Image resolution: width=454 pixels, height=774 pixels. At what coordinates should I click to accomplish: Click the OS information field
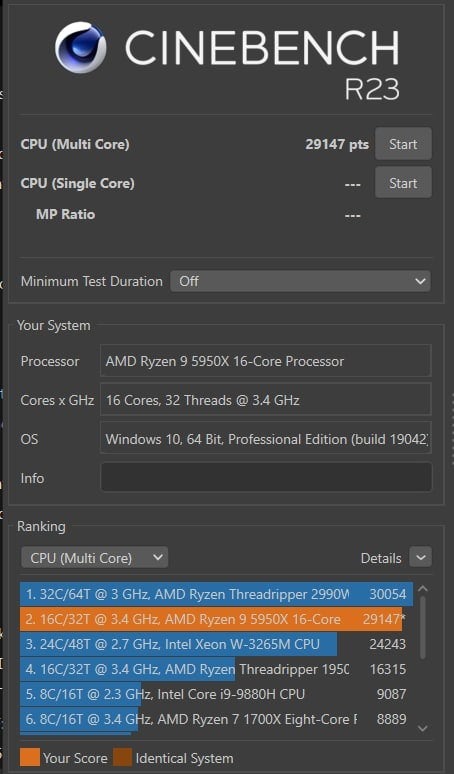tap(265, 438)
